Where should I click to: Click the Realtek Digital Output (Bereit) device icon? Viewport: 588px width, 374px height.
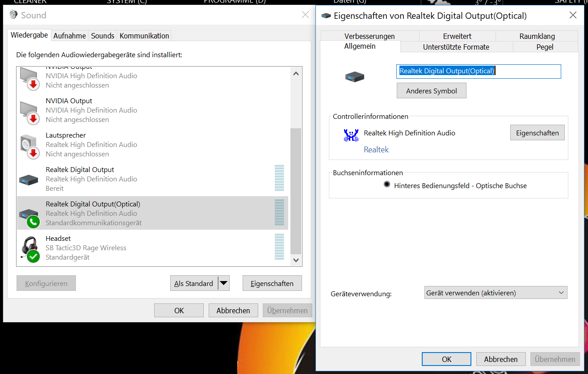tap(29, 180)
